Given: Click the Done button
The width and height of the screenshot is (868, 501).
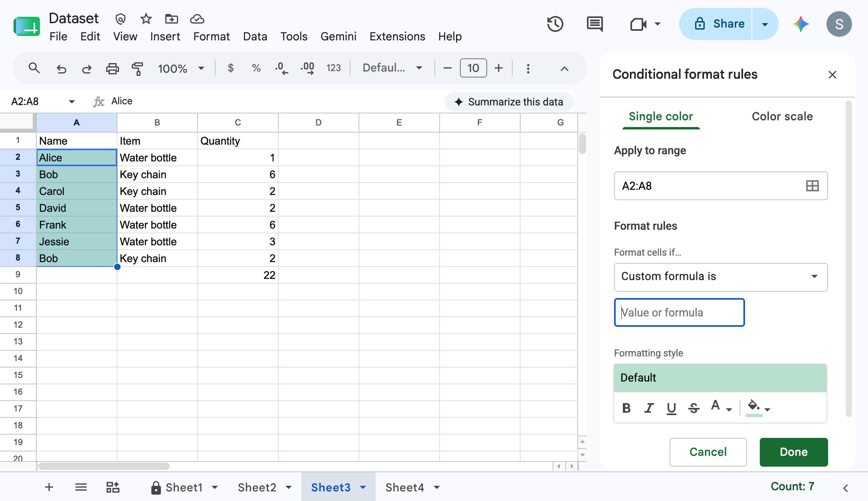Looking at the screenshot, I should (794, 452).
